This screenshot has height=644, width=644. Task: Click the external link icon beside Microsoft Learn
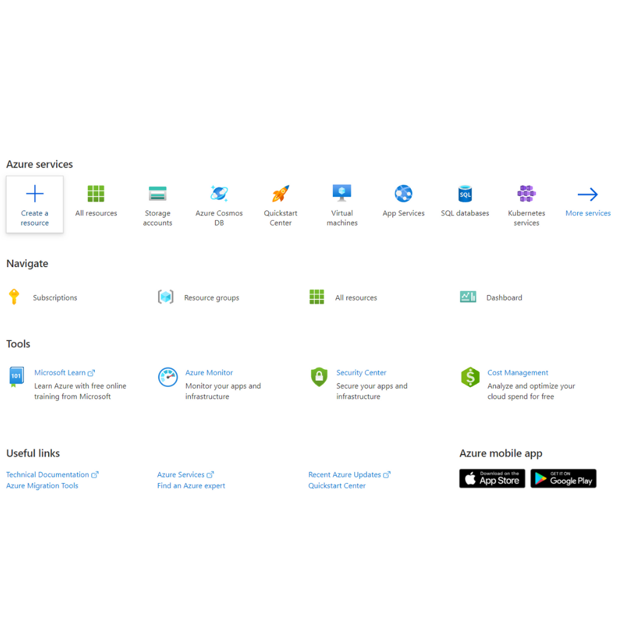click(x=91, y=373)
